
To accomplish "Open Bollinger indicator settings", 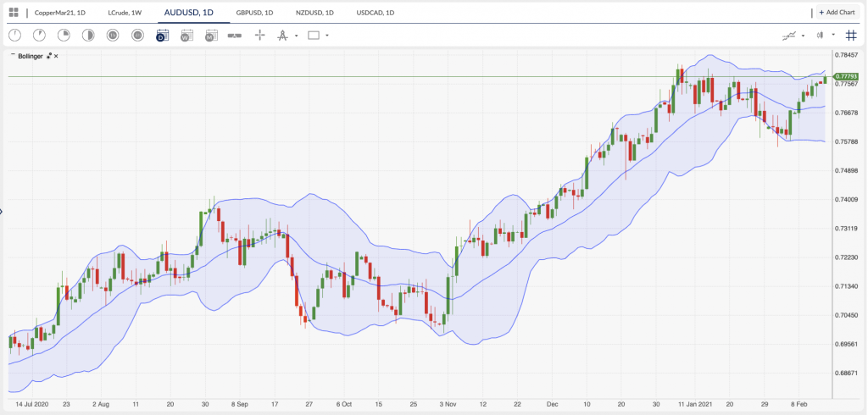I will click(x=49, y=56).
